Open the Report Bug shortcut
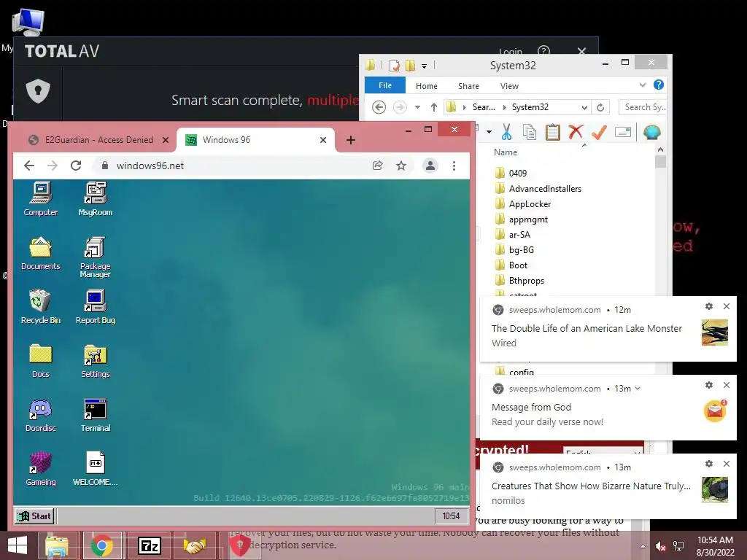Viewport: 747px width, 560px height. point(96,307)
